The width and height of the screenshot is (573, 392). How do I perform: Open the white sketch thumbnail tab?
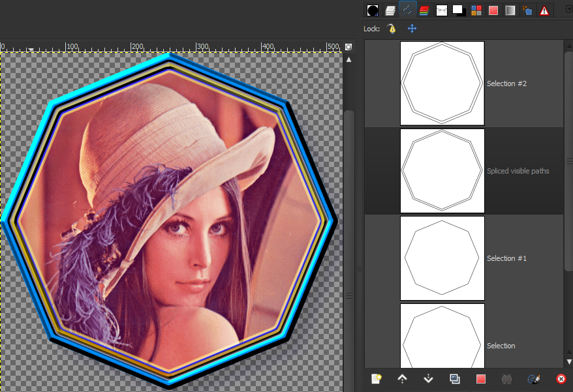click(x=441, y=10)
